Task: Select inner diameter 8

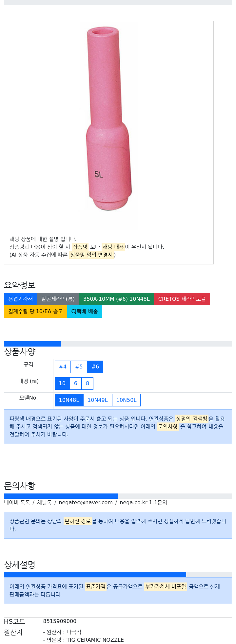Action: tap(88, 383)
